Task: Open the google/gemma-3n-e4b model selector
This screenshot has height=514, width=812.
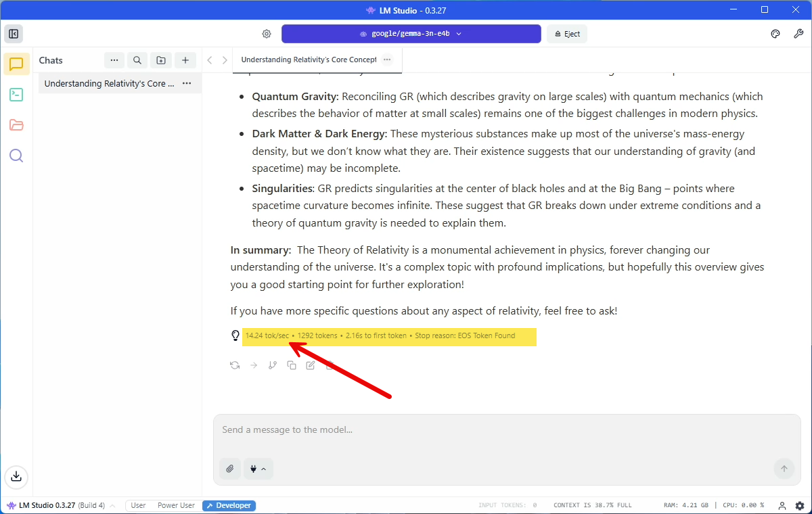Action: tap(411, 34)
